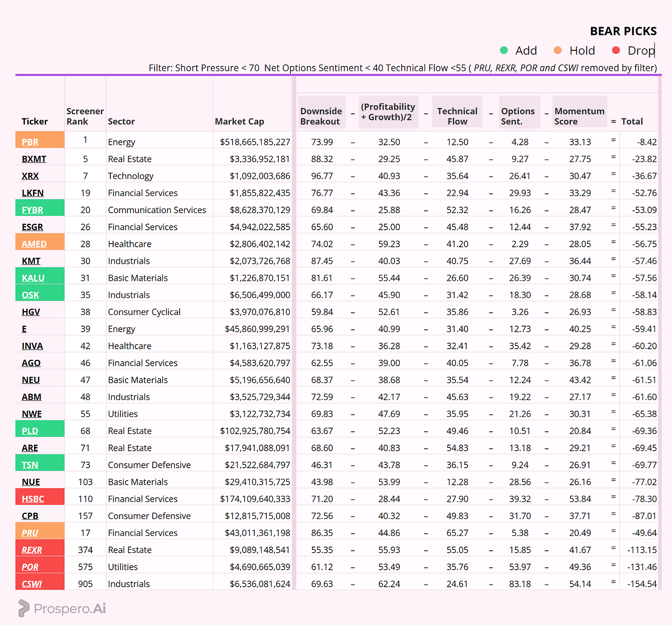This screenshot has width=672, height=625.
Task: Open the AMED ticker link
Action: (x=34, y=244)
